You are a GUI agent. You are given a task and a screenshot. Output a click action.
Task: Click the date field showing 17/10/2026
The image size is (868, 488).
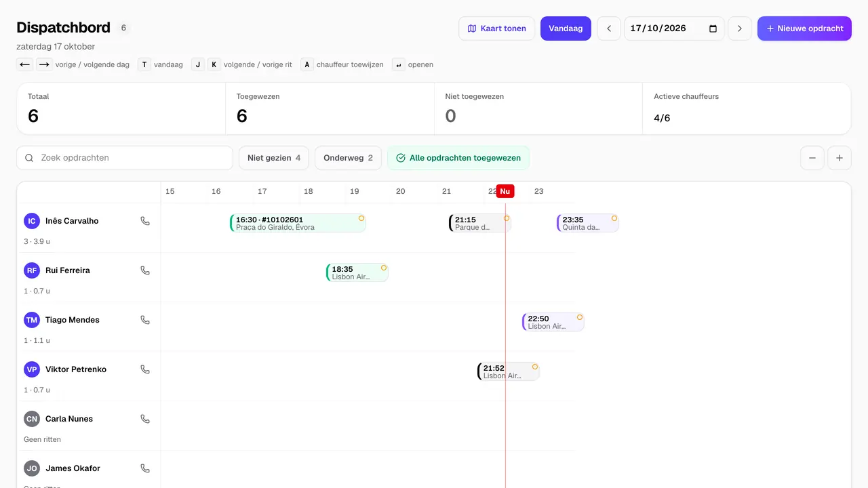coord(674,28)
